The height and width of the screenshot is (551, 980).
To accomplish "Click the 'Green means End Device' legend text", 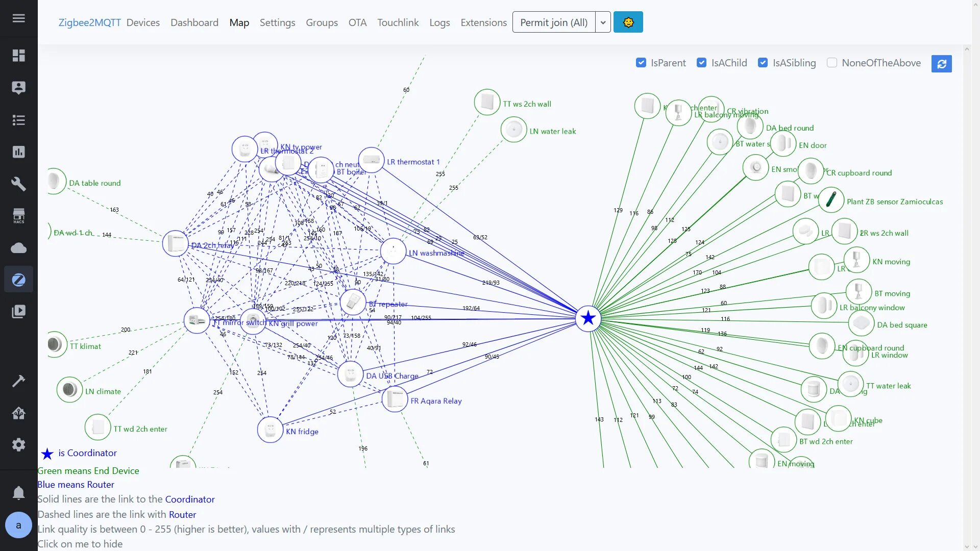I will tap(88, 471).
